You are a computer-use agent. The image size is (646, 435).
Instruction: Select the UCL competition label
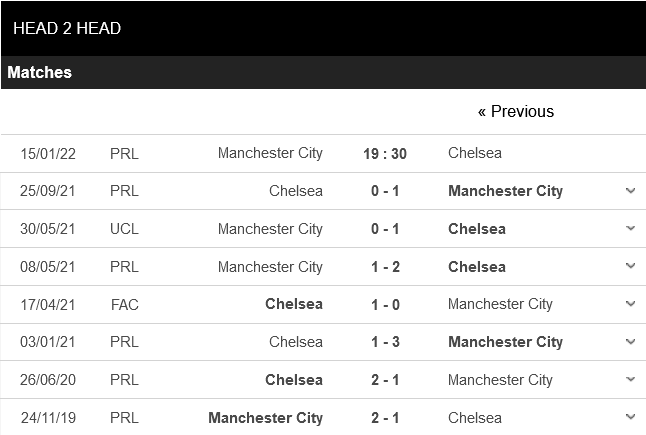coord(124,229)
